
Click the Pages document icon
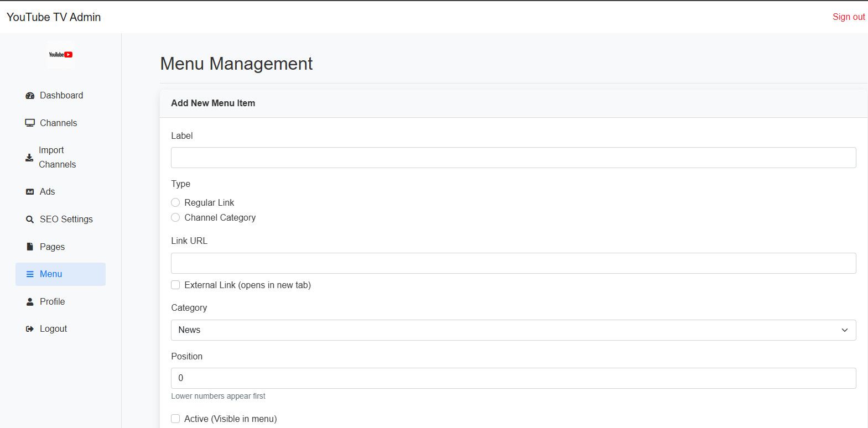(30, 247)
